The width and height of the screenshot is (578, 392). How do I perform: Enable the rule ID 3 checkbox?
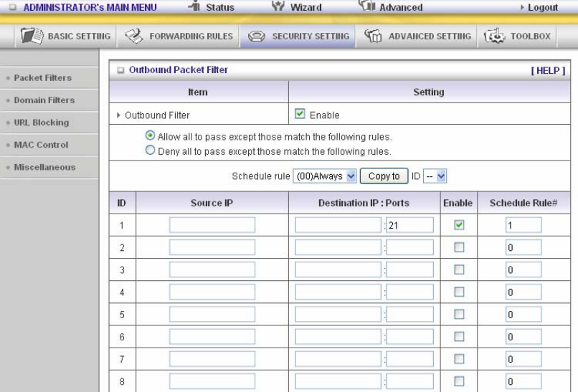point(459,269)
